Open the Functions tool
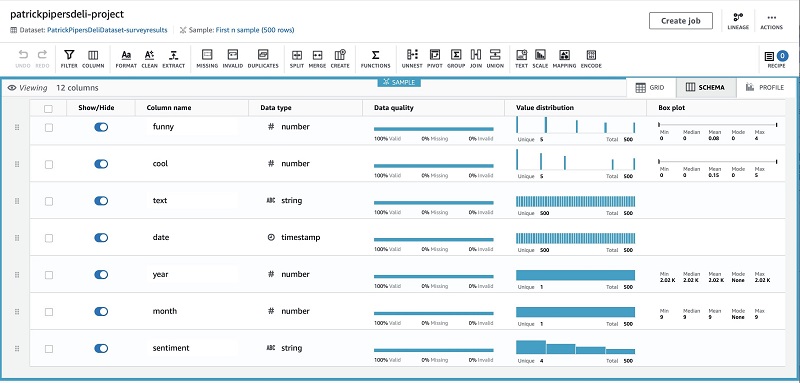 pos(376,58)
